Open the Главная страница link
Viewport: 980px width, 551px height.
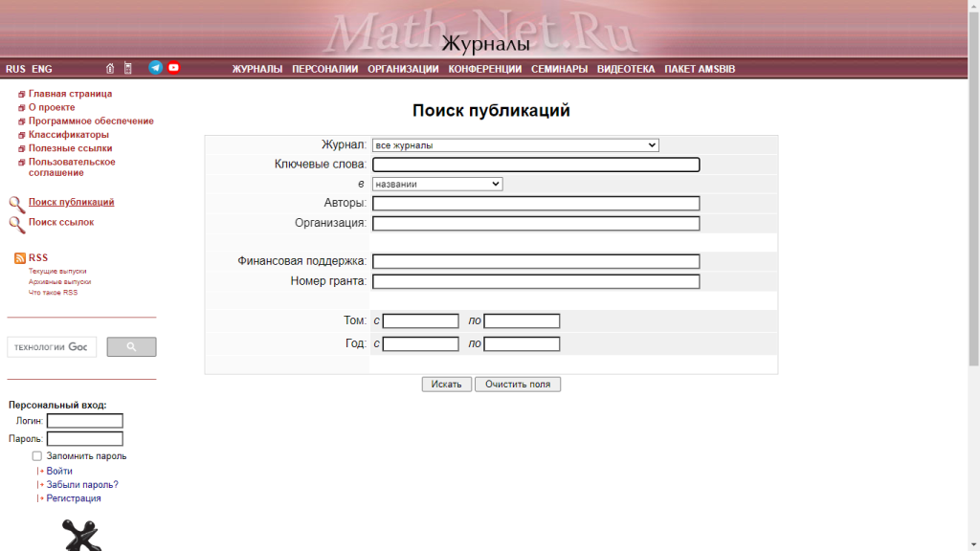point(70,94)
